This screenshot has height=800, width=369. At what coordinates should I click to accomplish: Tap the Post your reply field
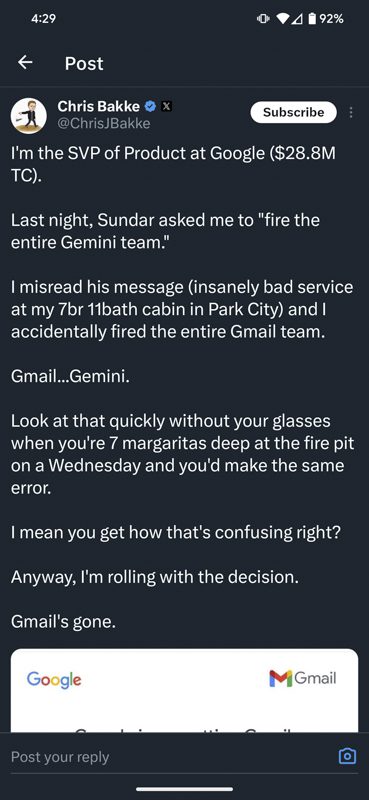(169, 757)
